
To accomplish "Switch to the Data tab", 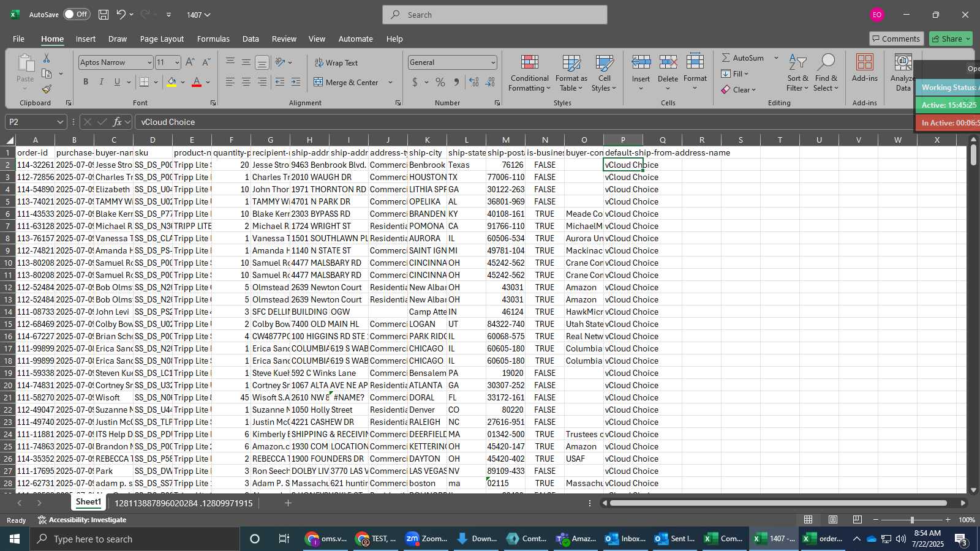I will pos(251,39).
